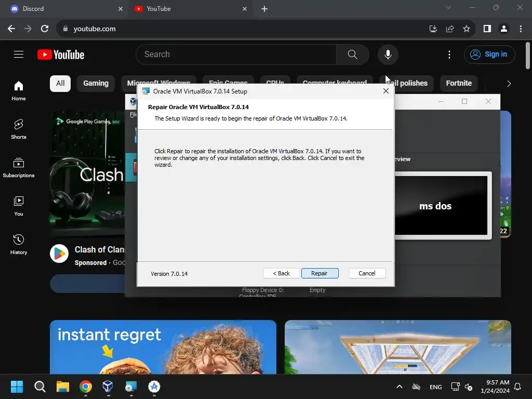Open the Windows Start menu
Screen dimensions: 532x399
17,387
